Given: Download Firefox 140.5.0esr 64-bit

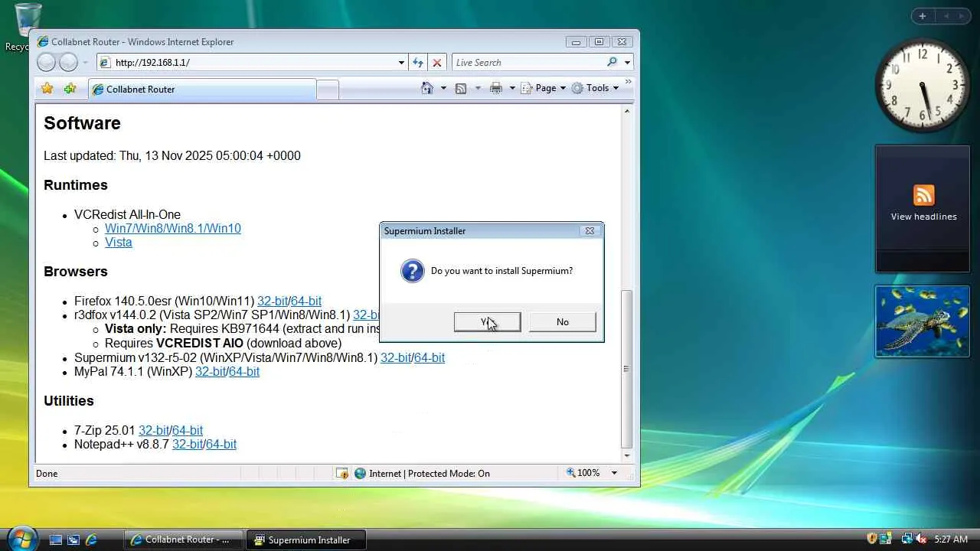Looking at the screenshot, I should click(306, 302).
